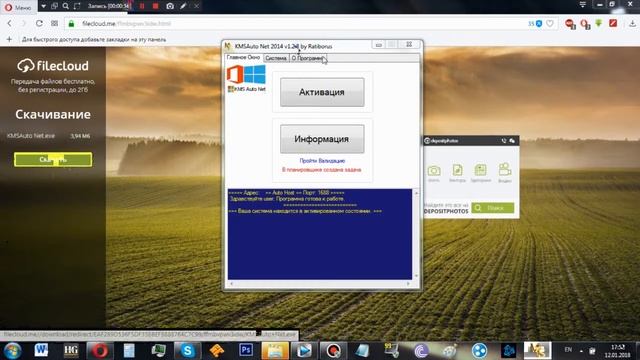This screenshot has height=360, width=640.
Task: Open the Windows Start button
Action: 13,351
